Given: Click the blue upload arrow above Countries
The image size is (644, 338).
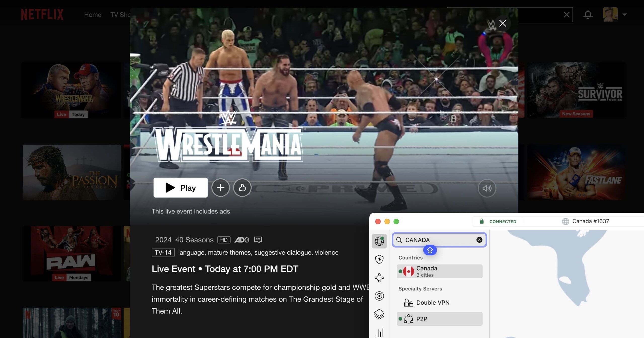Looking at the screenshot, I should pyautogui.click(x=430, y=250).
